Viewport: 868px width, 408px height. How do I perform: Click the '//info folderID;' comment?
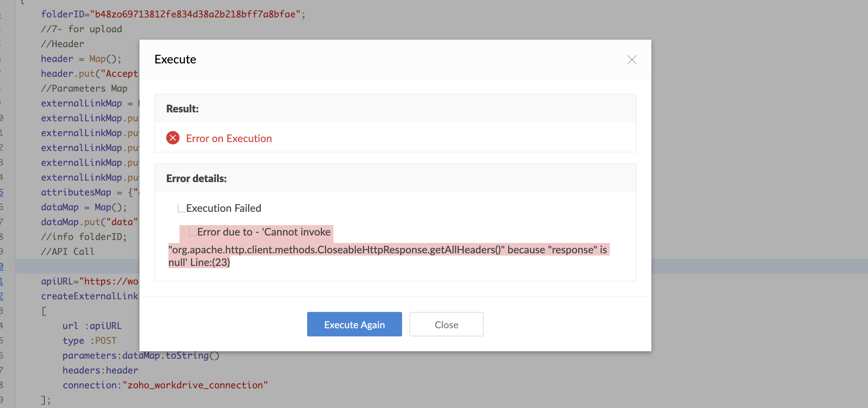tap(84, 237)
